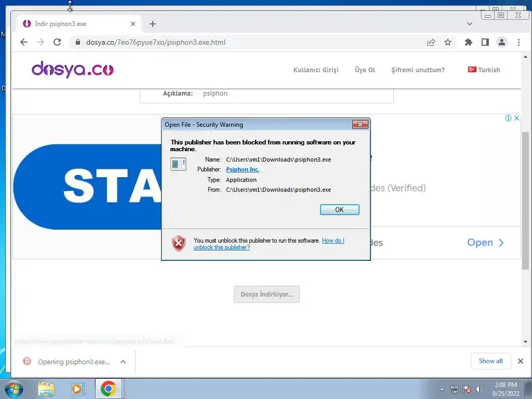The image size is (532, 399).
Task: Click the browser forward arrow
Action: tap(41, 42)
